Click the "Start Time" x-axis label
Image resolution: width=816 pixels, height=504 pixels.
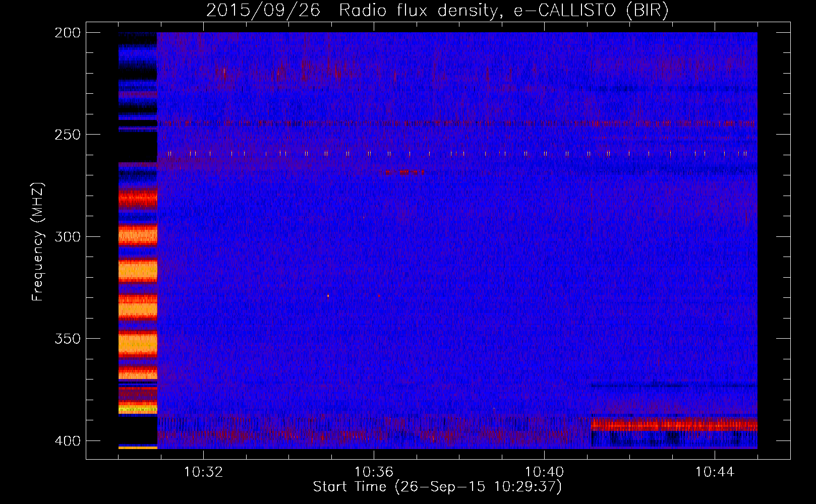(437, 487)
